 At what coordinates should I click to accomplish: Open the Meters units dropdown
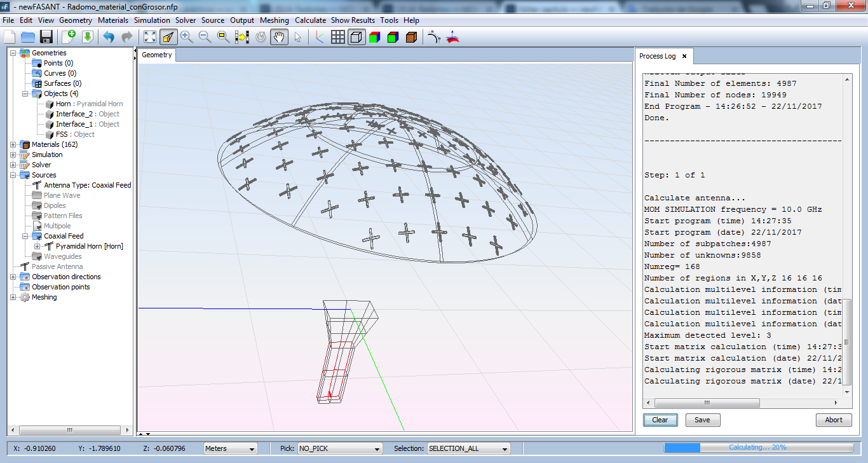pos(230,448)
